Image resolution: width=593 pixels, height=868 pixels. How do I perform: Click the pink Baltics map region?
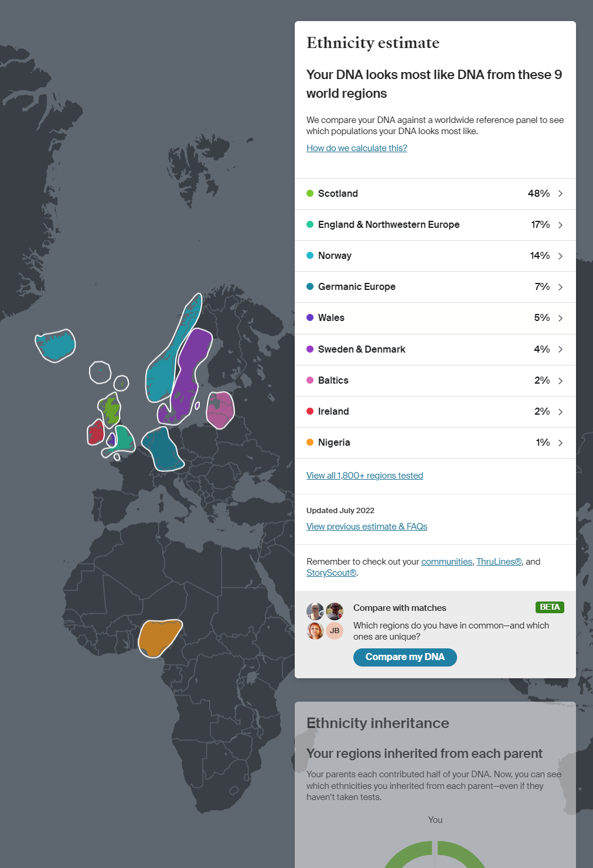tap(220, 410)
